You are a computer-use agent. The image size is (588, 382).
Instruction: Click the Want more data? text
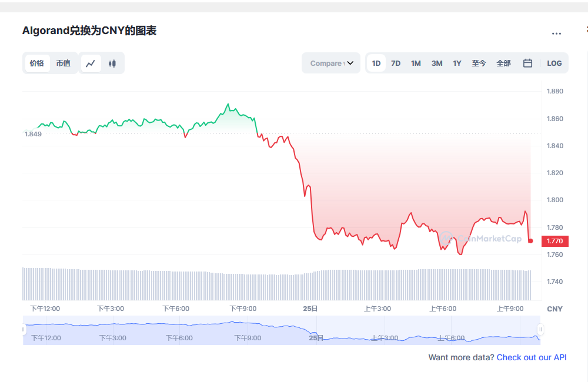pyautogui.click(x=461, y=357)
